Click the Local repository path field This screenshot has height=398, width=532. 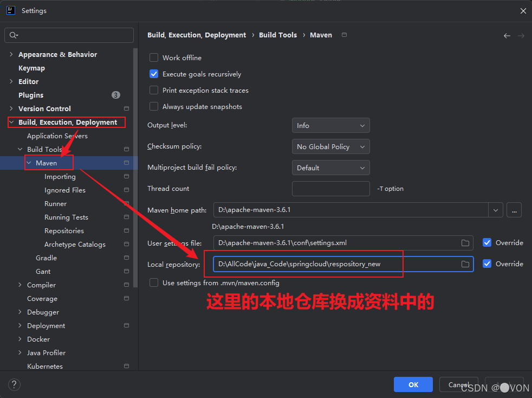coord(343,264)
